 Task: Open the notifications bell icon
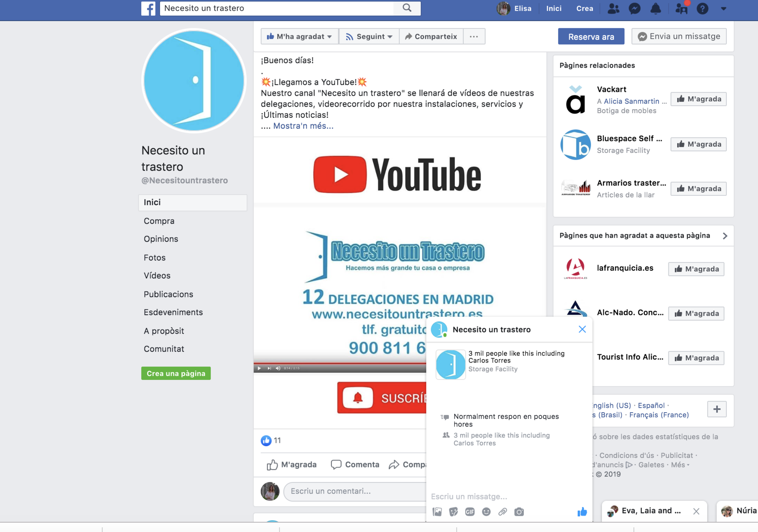pyautogui.click(x=655, y=8)
